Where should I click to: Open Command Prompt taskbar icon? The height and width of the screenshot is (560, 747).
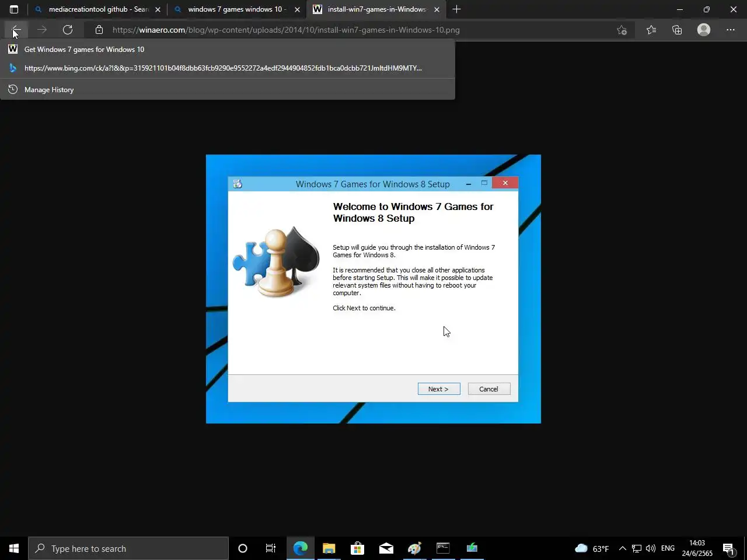443,548
